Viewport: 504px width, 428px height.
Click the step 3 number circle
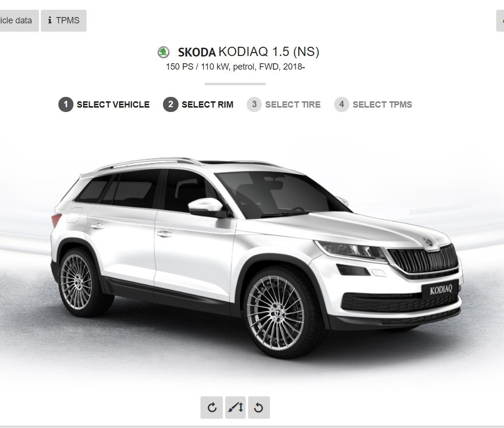[254, 104]
